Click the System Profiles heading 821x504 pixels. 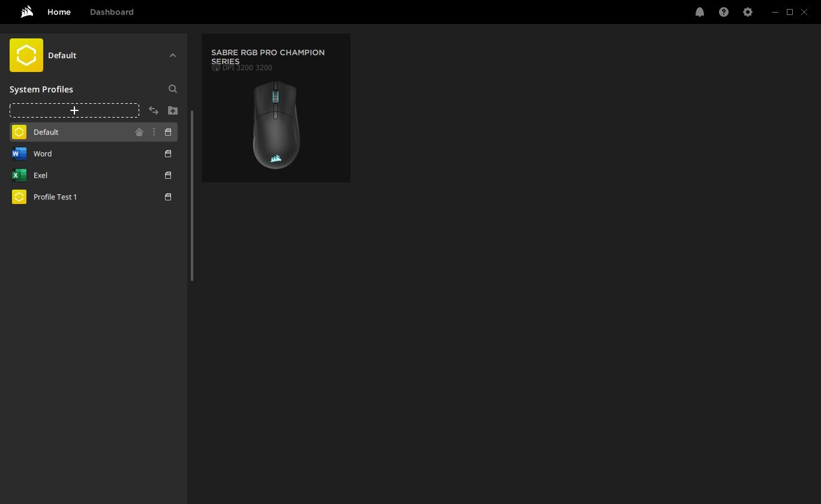point(41,89)
